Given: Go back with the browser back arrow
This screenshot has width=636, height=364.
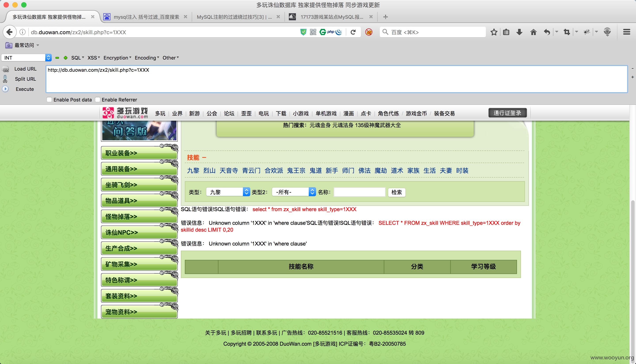Looking at the screenshot, I should [9, 32].
